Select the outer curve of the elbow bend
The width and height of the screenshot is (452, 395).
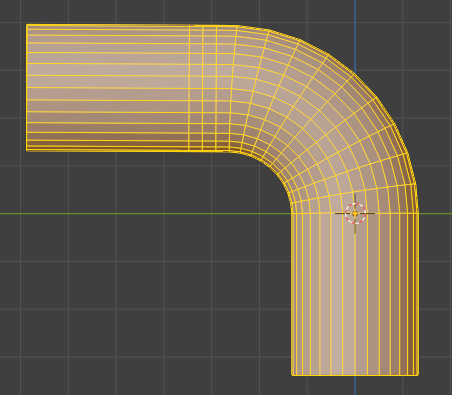(353, 74)
